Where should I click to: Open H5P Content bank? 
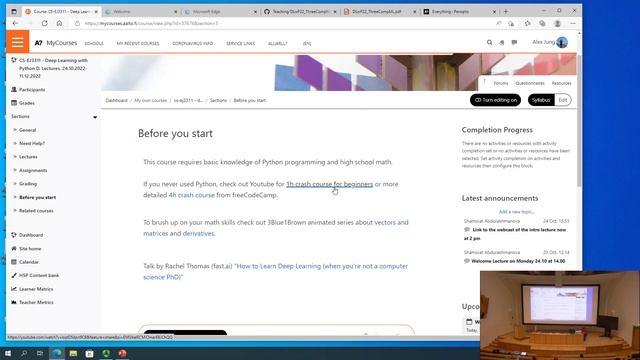tap(39, 276)
